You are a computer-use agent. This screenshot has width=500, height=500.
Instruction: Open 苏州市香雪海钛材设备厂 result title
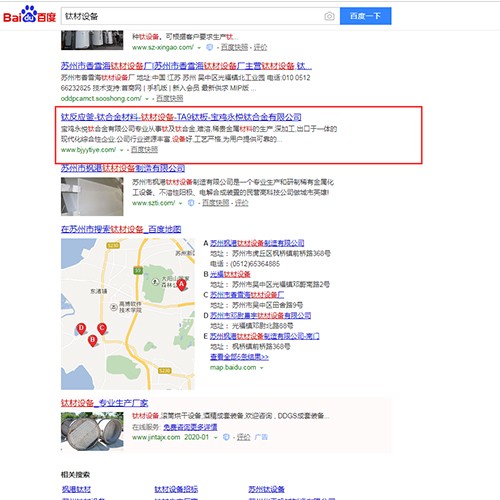tap(186, 66)
